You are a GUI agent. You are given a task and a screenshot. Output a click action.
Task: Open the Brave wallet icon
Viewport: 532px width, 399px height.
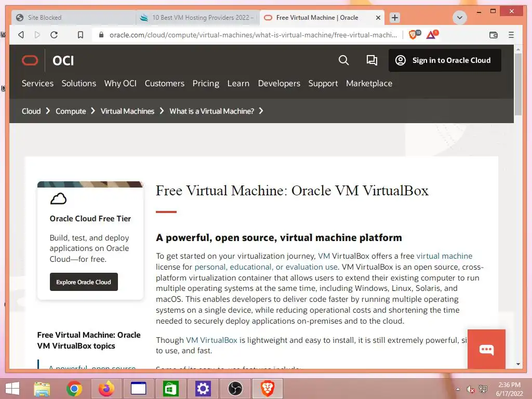click(x=494, y=35)
